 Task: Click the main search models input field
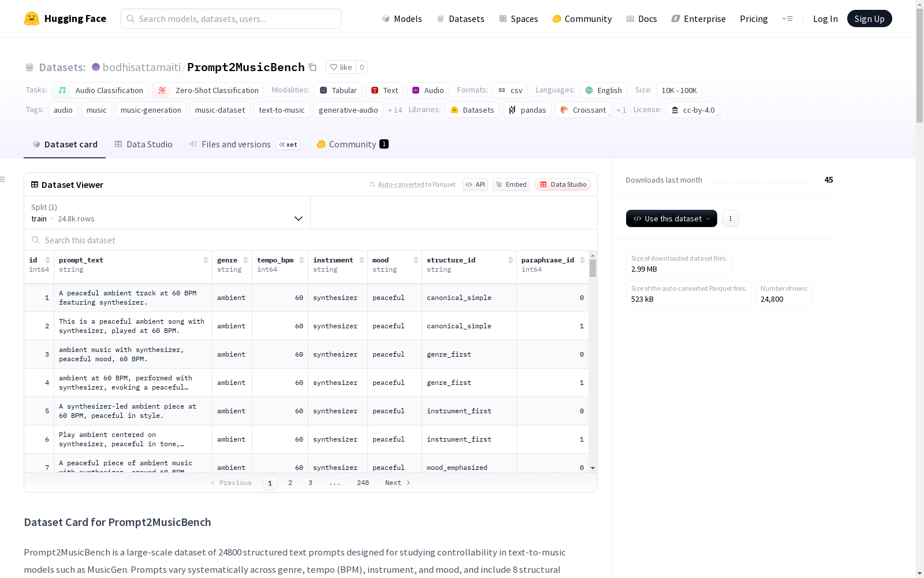[x=231, y=18]
